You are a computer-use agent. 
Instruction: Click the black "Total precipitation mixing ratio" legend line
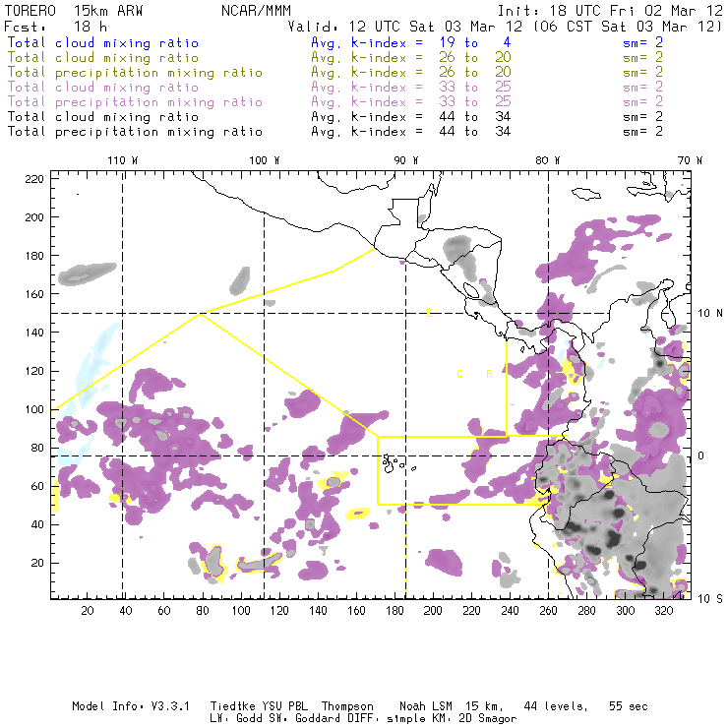pyautogui.click(x=135, y=132)
